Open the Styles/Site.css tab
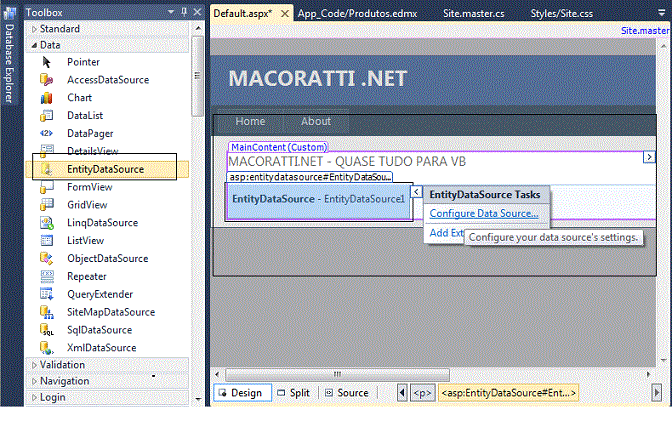The image size is (672, 427). click(x=562, y=14)
